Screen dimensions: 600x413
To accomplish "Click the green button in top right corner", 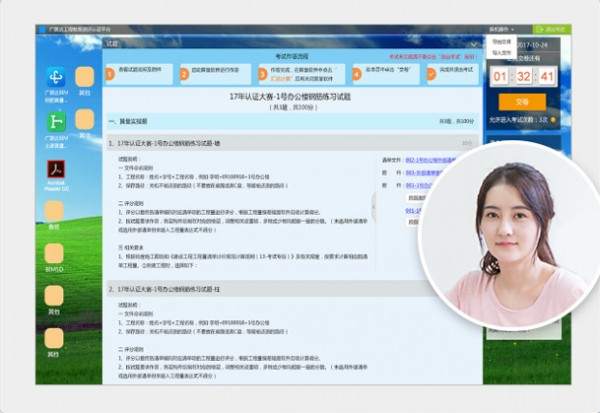I will click(x=551, y=30).
